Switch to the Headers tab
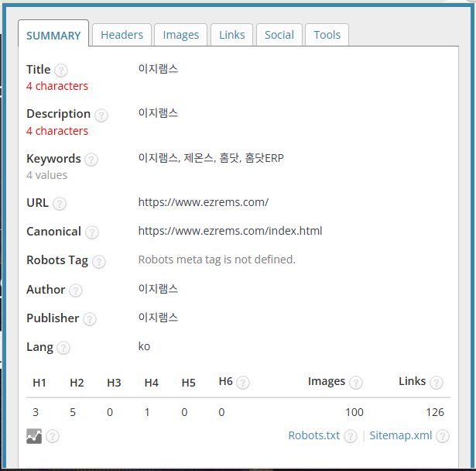476x471 pixels. [122, 35]
